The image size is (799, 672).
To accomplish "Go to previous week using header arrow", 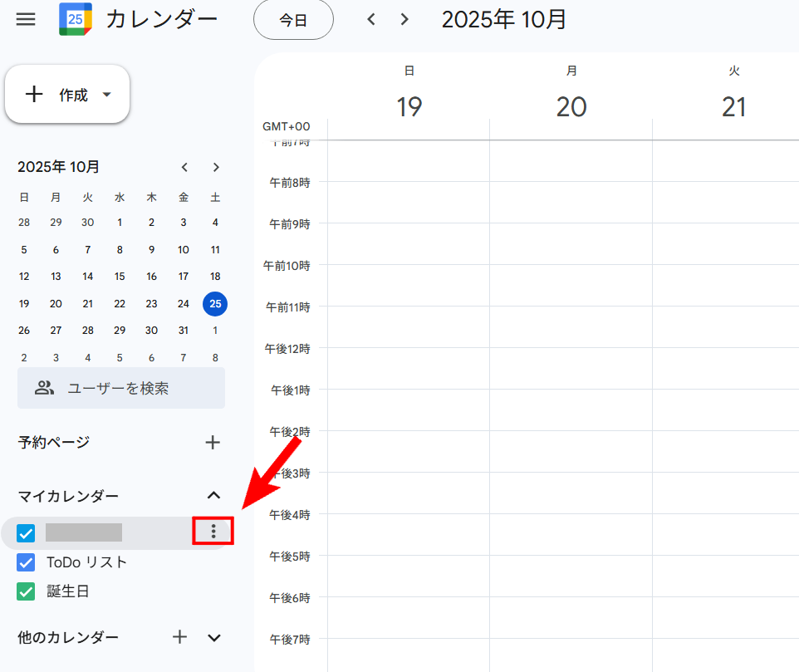I will (x=371, y=19).
